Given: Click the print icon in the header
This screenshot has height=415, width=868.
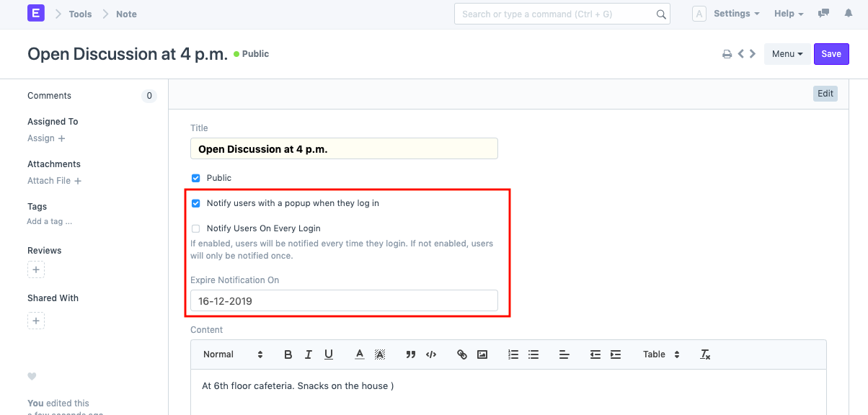Looking at the screenshot, I should point(727,53).
